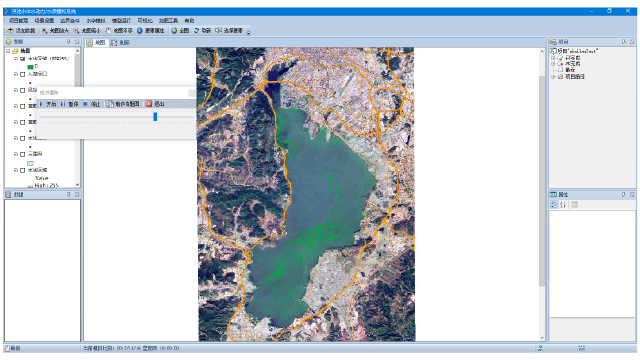Open the visualization menu
Viewport: 640px width, 360px height.
tap(145, 20)
